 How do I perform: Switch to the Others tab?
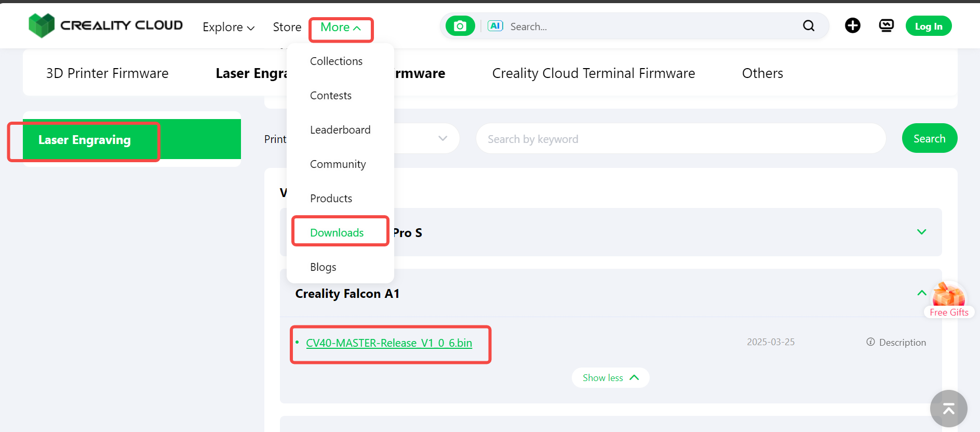[762, 73]
